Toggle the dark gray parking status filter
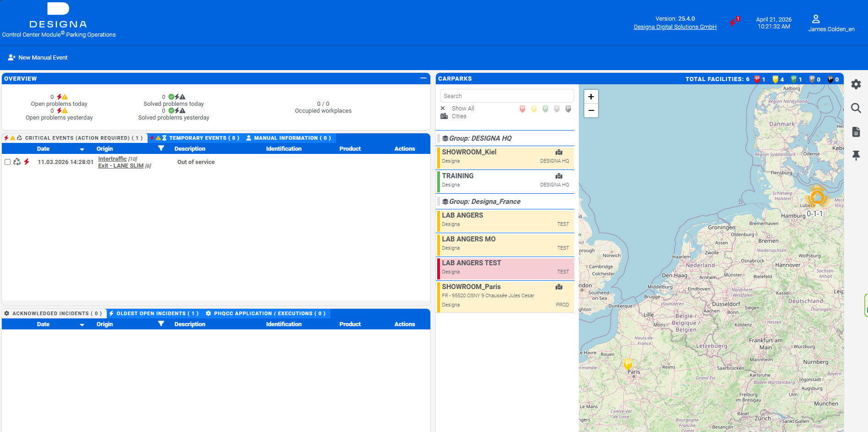868x432 pixels. (x=568, y=109)
